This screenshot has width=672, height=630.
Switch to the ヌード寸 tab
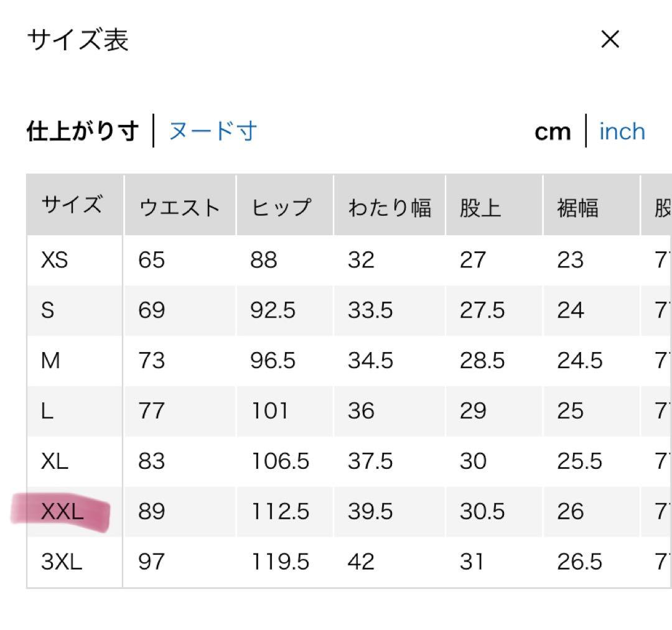(213, 131)
